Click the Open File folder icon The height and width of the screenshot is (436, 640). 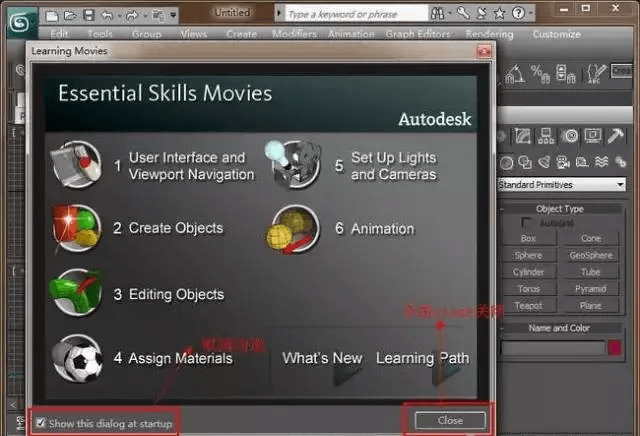tap(70, 16)
